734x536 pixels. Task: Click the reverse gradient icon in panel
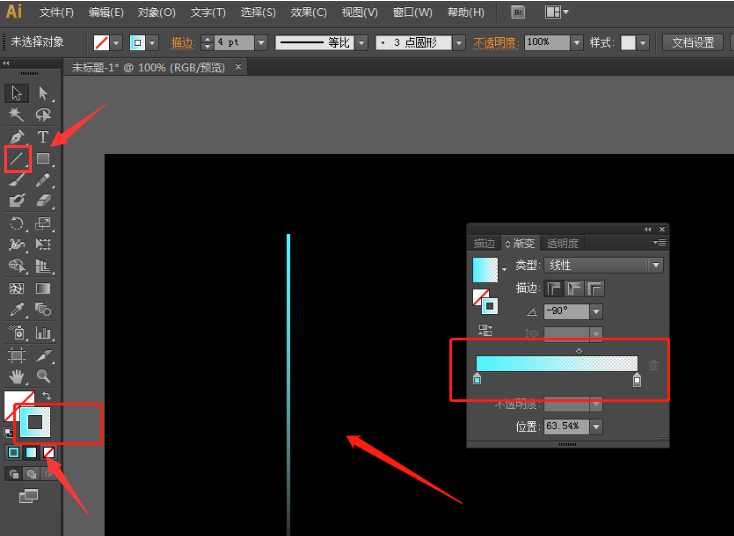coord(485,330)
